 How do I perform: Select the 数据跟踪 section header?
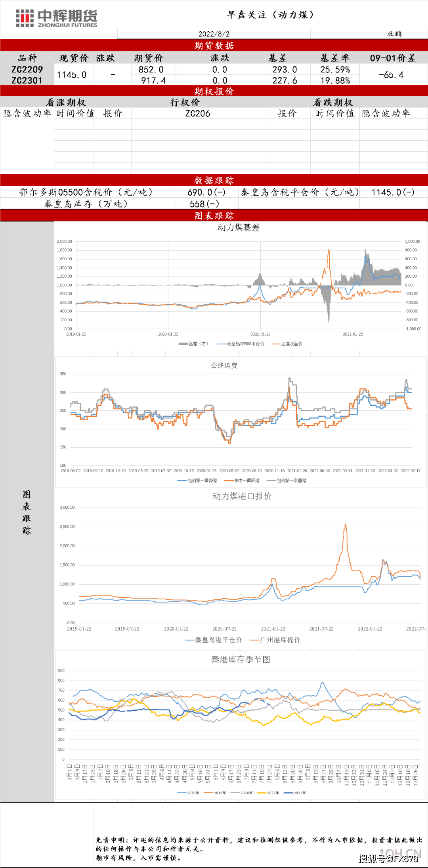214,181
